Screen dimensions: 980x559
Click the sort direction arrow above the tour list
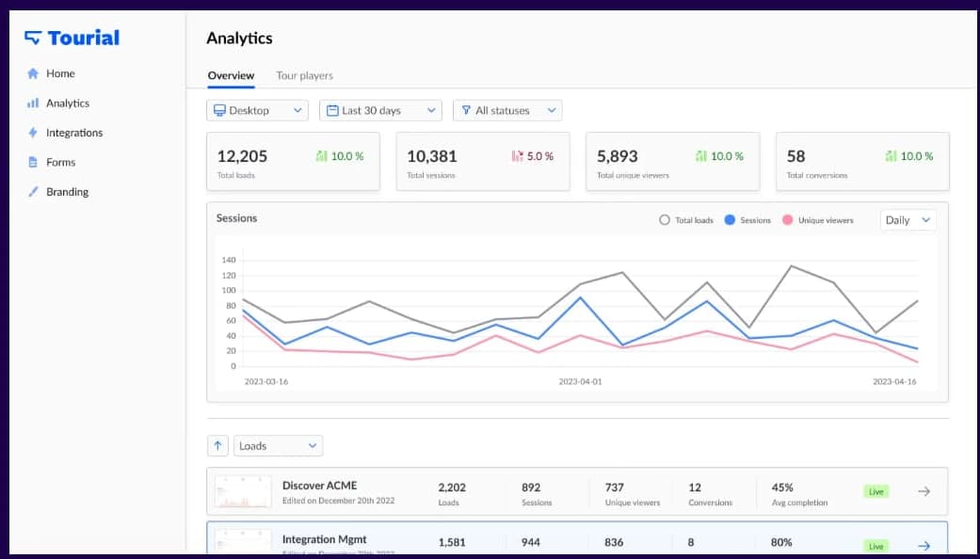(217, 445)
